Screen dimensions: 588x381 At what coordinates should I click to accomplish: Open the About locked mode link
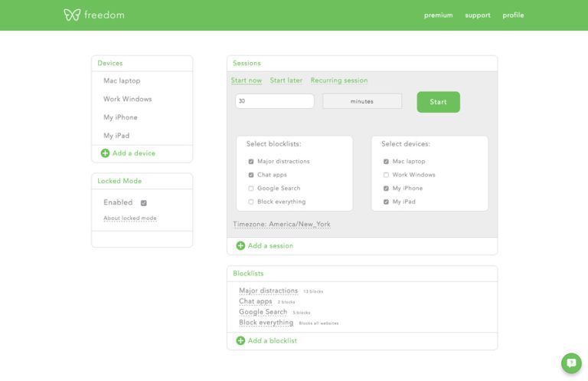coord(130,218)
